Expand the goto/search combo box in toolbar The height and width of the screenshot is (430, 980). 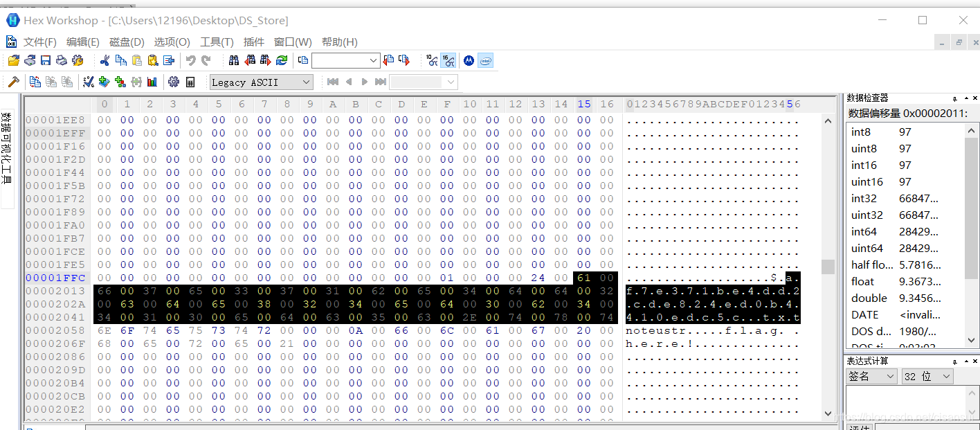(373, 60)
